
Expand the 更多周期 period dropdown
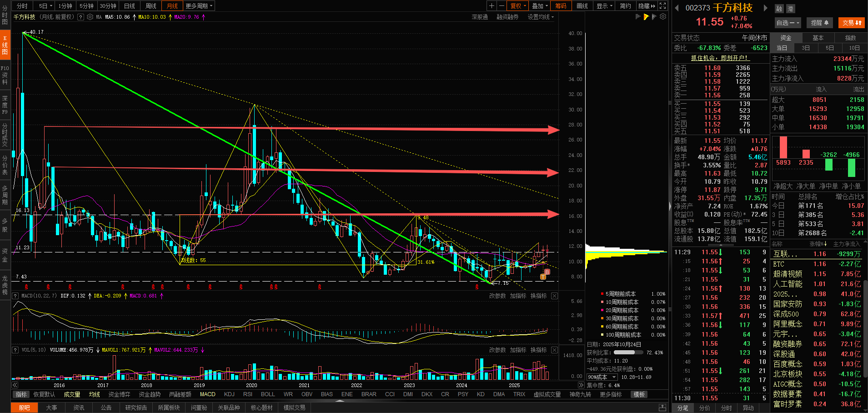click(199, 6)
